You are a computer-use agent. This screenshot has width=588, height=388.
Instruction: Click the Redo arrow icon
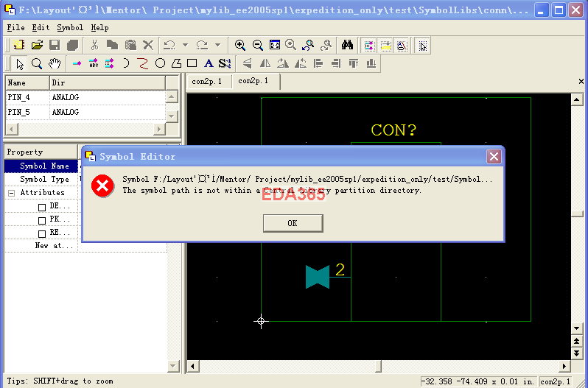point(203,46)
